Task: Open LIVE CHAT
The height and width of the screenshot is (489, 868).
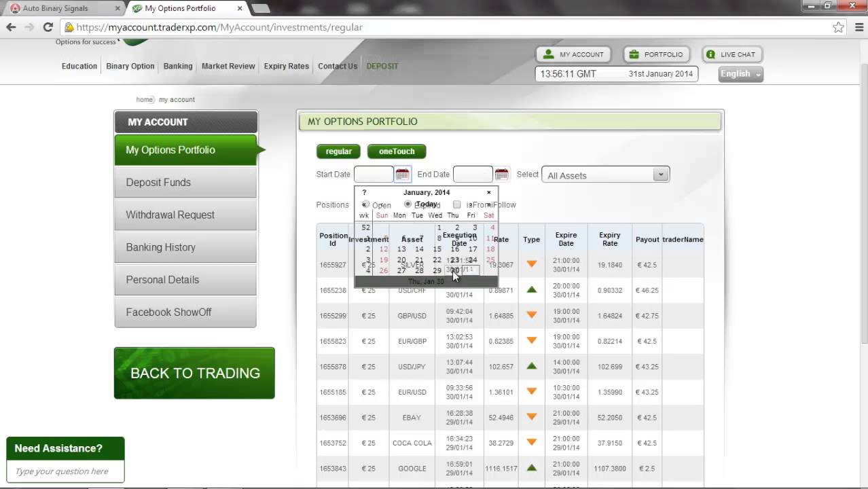Action: 731,54
